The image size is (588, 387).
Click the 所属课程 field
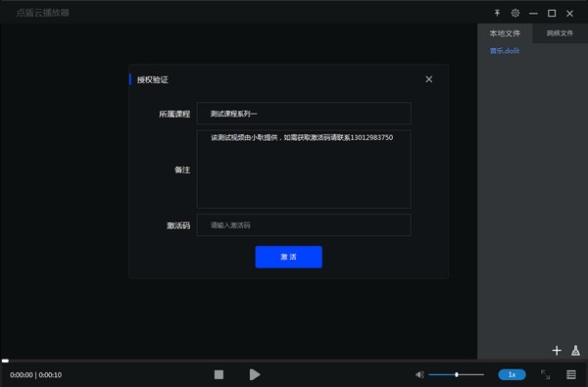[x=304, y=114]
